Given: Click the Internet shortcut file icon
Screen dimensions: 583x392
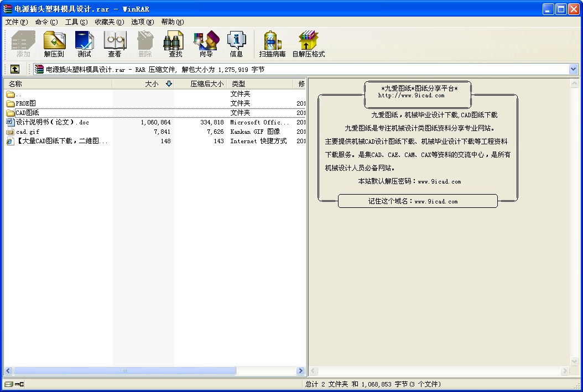Looking at the screenshot, I should [11, 141].
